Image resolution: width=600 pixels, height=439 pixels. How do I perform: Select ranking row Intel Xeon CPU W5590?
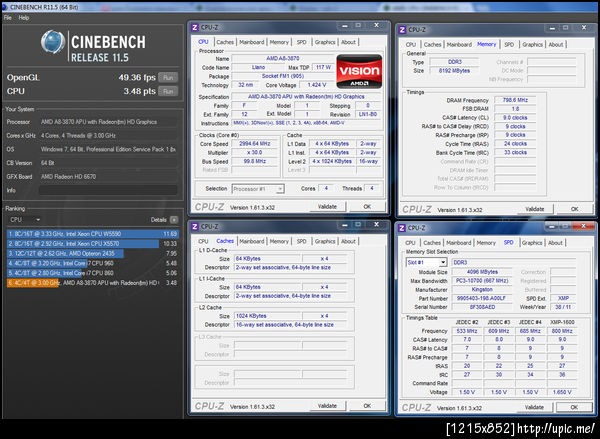pos(93,233)
